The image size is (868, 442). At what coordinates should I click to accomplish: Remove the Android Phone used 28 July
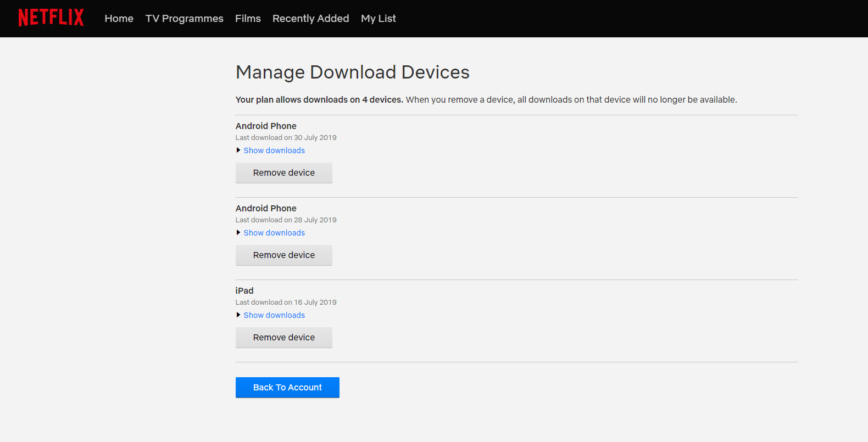pyautogui.click(x=283, y=255)
